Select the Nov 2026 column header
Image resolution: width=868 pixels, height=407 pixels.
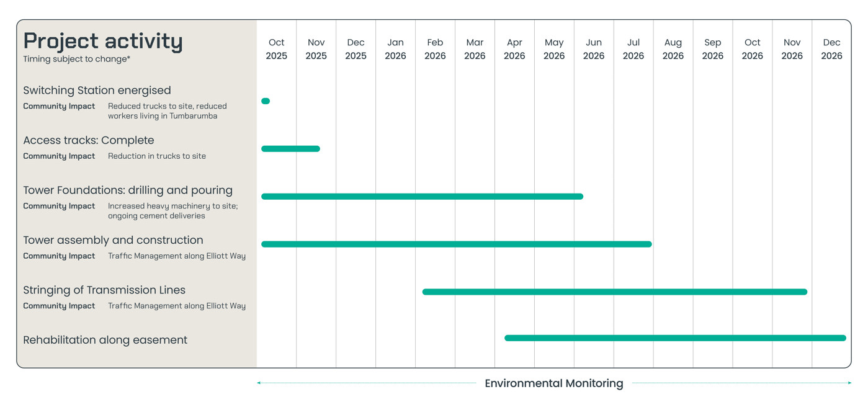(792, 49)
